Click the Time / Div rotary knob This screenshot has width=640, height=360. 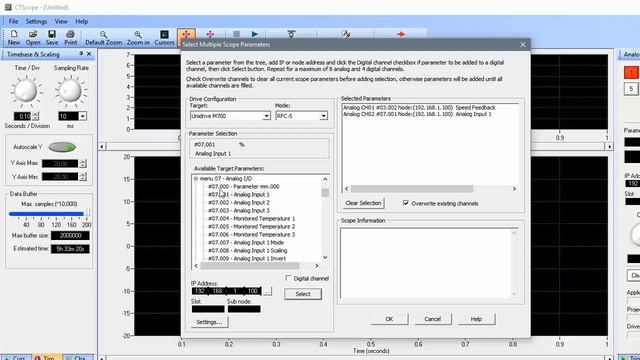[x=27, y=91]
